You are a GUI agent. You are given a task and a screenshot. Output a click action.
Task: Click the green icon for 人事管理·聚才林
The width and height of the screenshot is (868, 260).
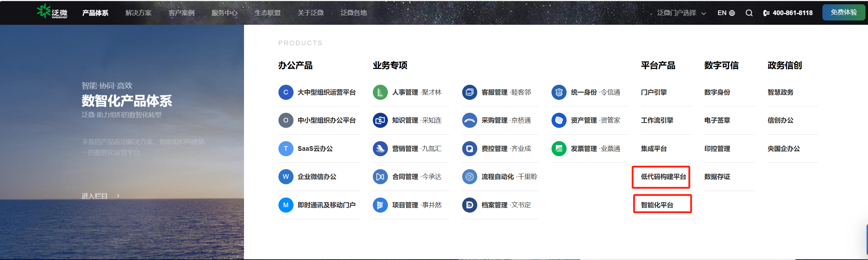coord(380,92)
